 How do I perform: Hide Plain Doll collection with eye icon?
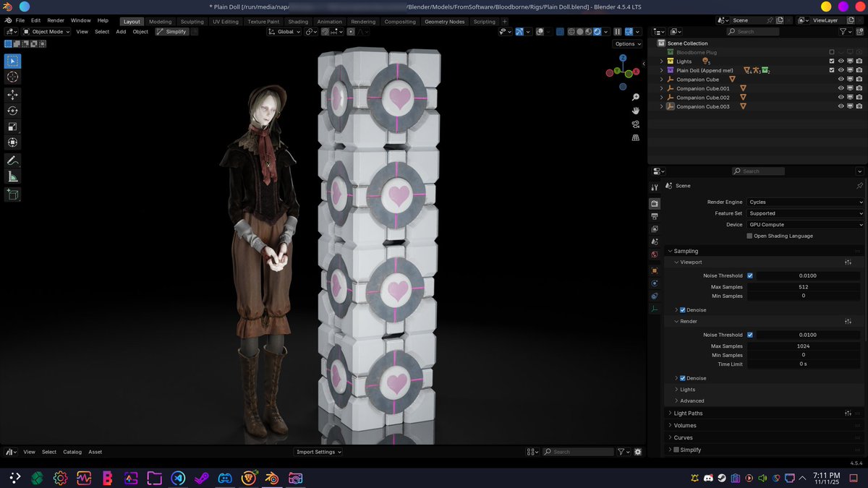click(841, 70)
